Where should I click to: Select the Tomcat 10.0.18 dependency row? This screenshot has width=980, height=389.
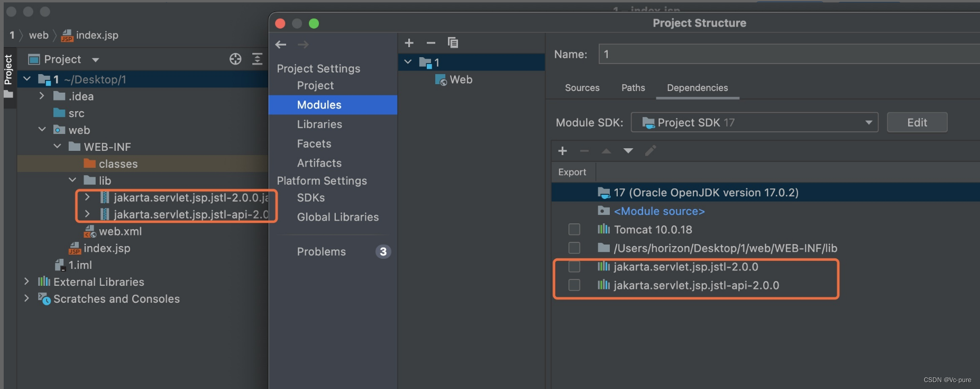click(765, 230)
